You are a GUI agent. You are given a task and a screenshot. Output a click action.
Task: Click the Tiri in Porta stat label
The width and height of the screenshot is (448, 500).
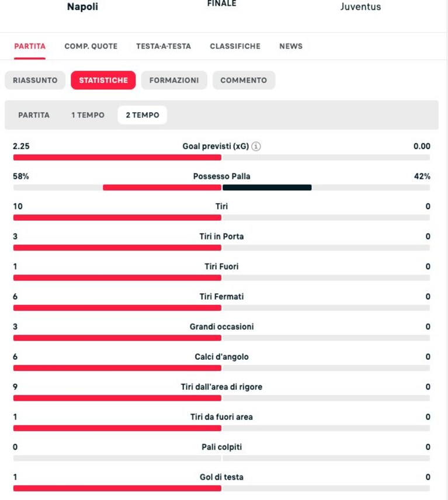tap(221, 237)
